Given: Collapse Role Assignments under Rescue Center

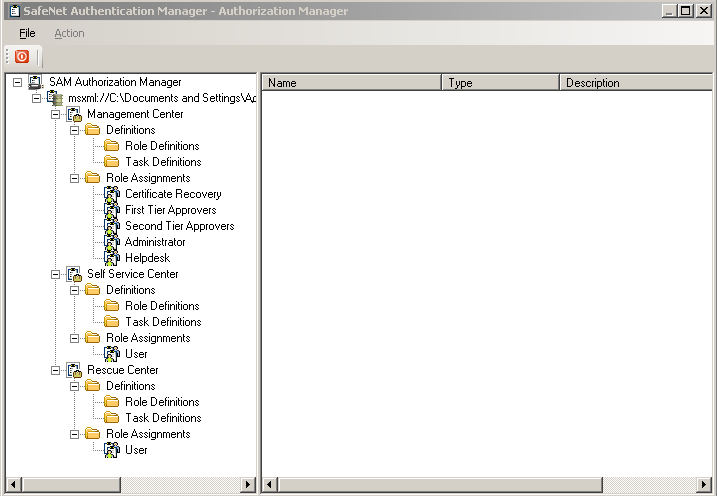Looking at the screenshot, I should (74, 434).
